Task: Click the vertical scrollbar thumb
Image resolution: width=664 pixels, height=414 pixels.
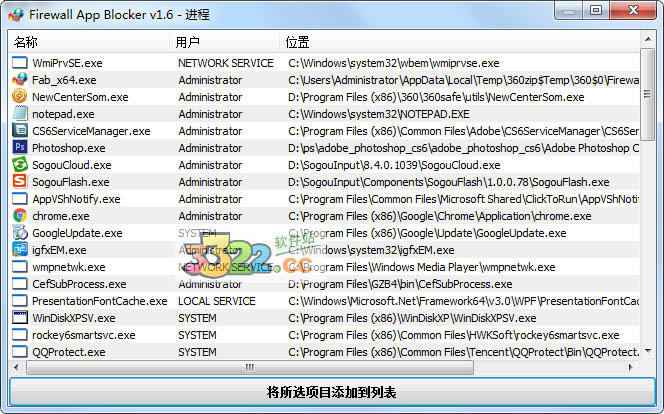Action: (x=647, y=94)
